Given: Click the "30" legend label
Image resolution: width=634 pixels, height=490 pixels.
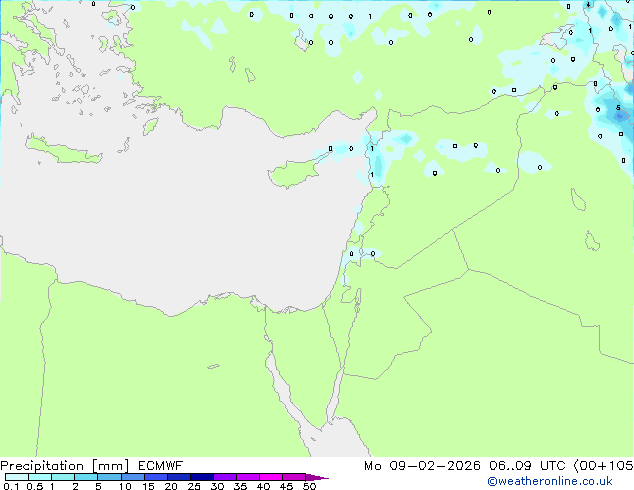Looking at the screenshot, I should (217, 486).
